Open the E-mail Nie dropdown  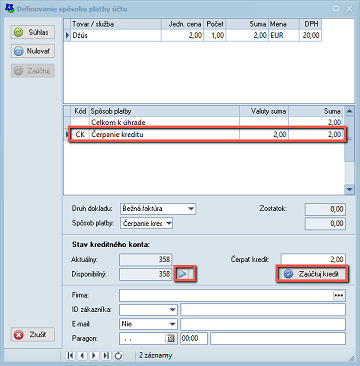tap(173, 324)
